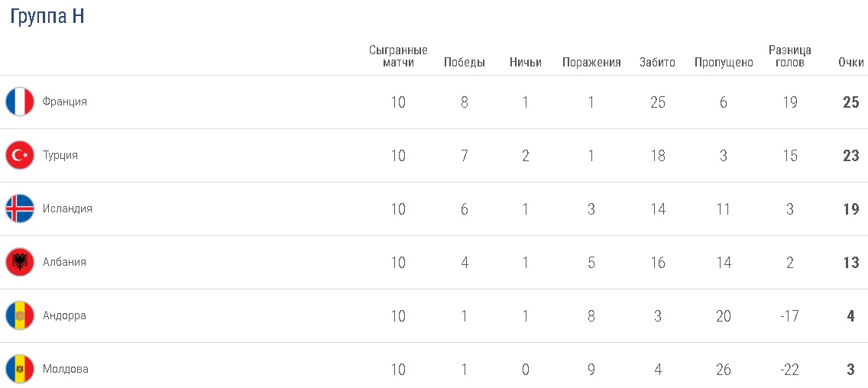Click the Поражения column header
This screenshot has height=388, width=868.
point(591,63)
